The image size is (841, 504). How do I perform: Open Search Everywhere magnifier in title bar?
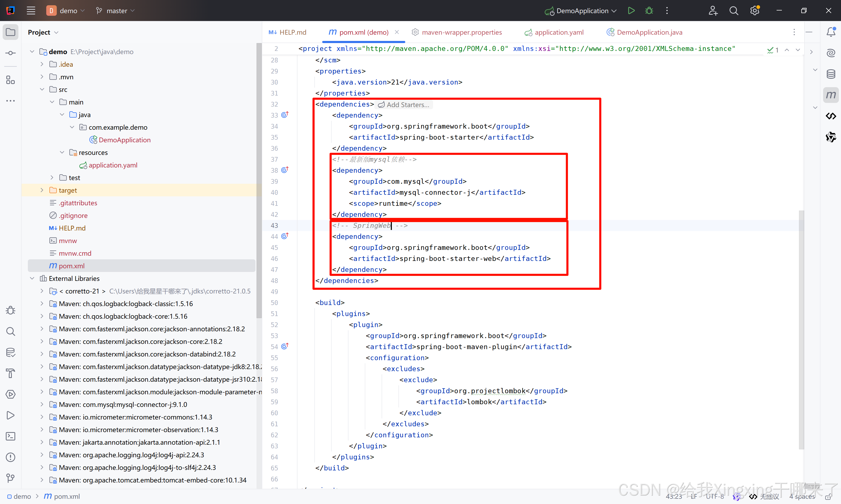[x=734, y=10]
